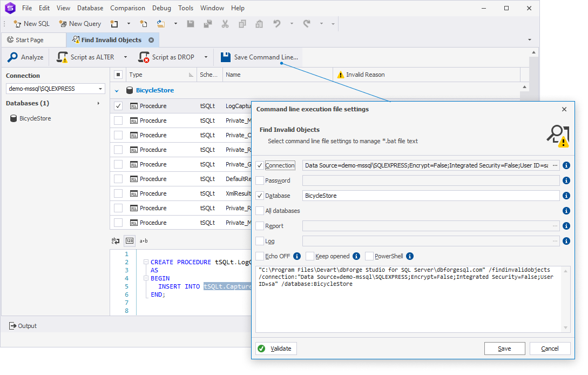Viewport: 588px width, 375px height.
Task: Open the Debug menu
Action: click(x=161, y=8)
